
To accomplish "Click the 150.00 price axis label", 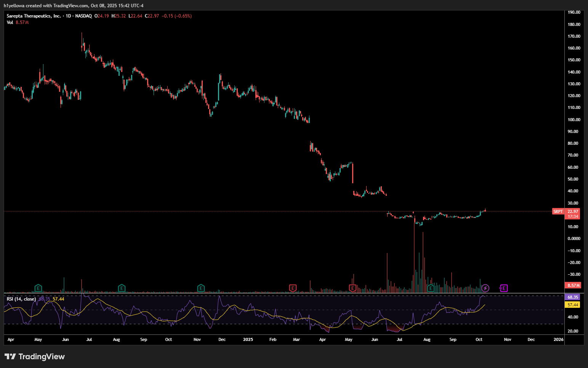I will (574, 60).
